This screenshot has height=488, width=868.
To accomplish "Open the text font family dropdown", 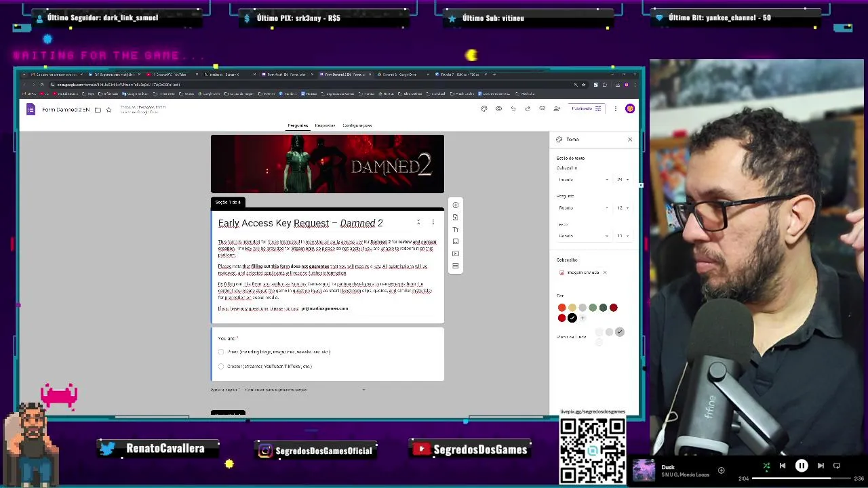I will (583, 236).
